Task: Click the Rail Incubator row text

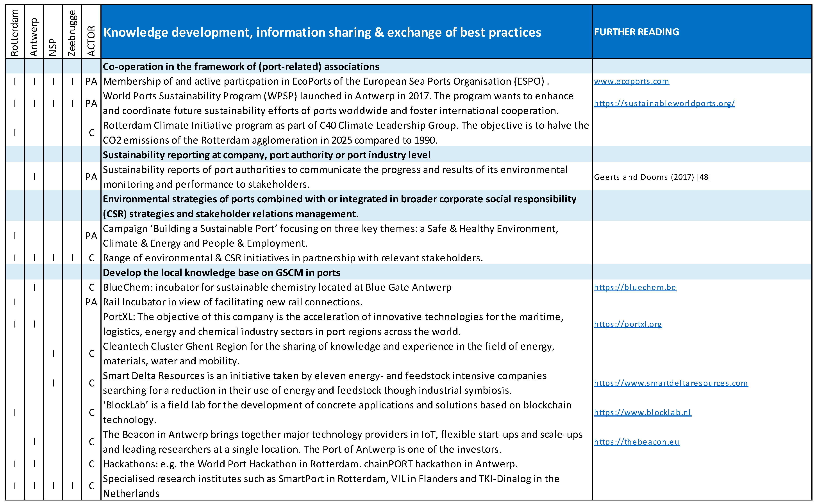Action: tap(232, 302)
